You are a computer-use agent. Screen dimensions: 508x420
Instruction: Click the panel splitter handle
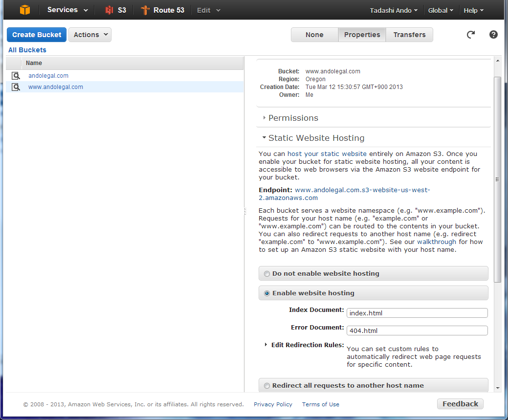click(245, 211)
